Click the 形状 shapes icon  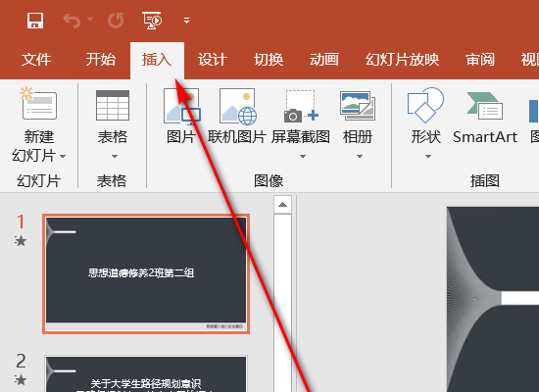tap(425, 105)
